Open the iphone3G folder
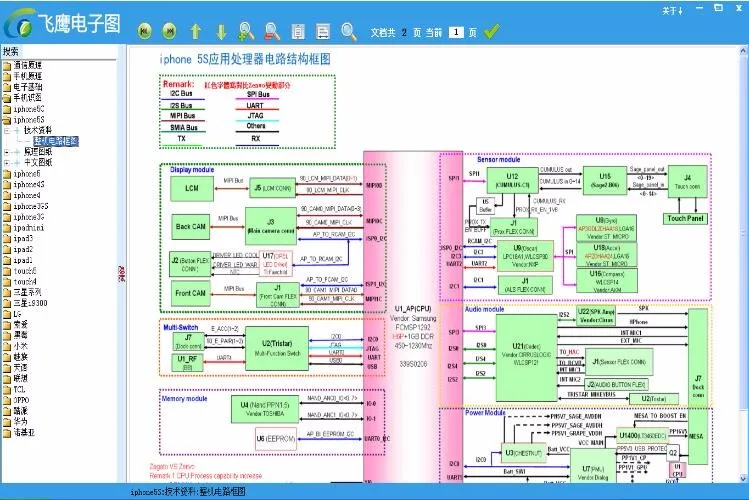The width and height of the screenshot is (749, 500). [x=23, y=217]
